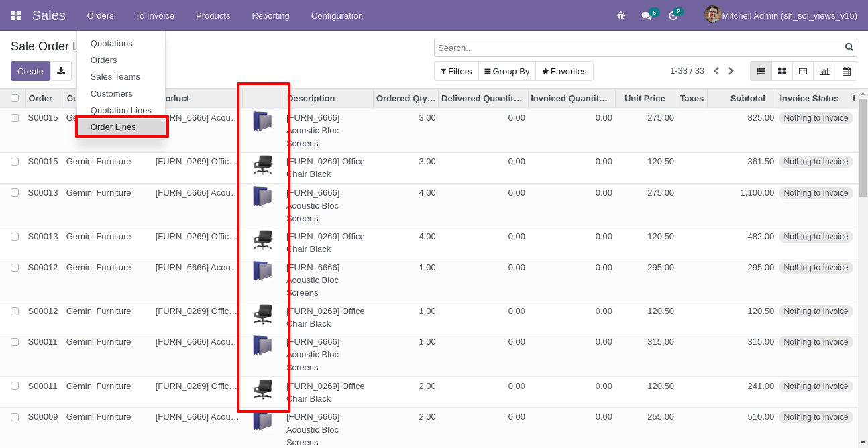The image size is (868, 448).
Task: Switch to kanban view
Action: point(782,71)
